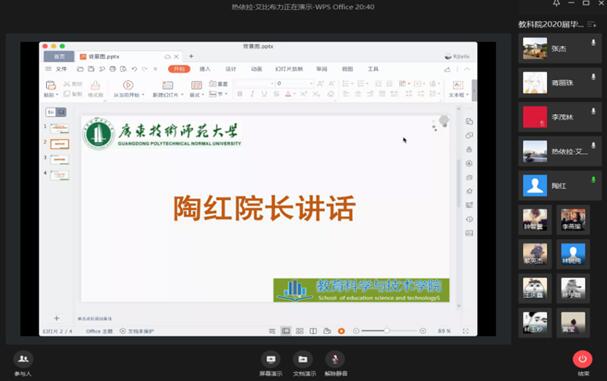Viewport: 607px width, 381px height.
Task: Open the 参与人 participants panel
Action: point(23,359)
